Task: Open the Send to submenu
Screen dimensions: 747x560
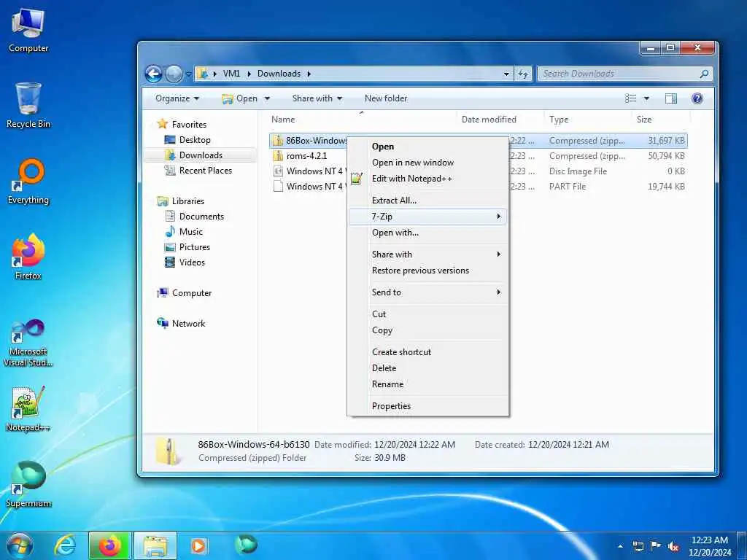Action: [427, 292]
